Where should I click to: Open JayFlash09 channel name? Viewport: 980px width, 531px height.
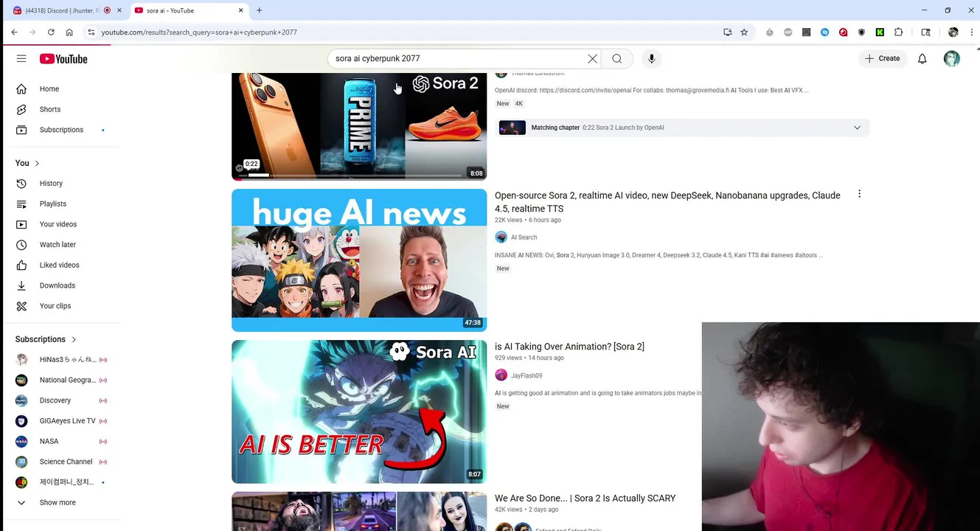[527, 375]
